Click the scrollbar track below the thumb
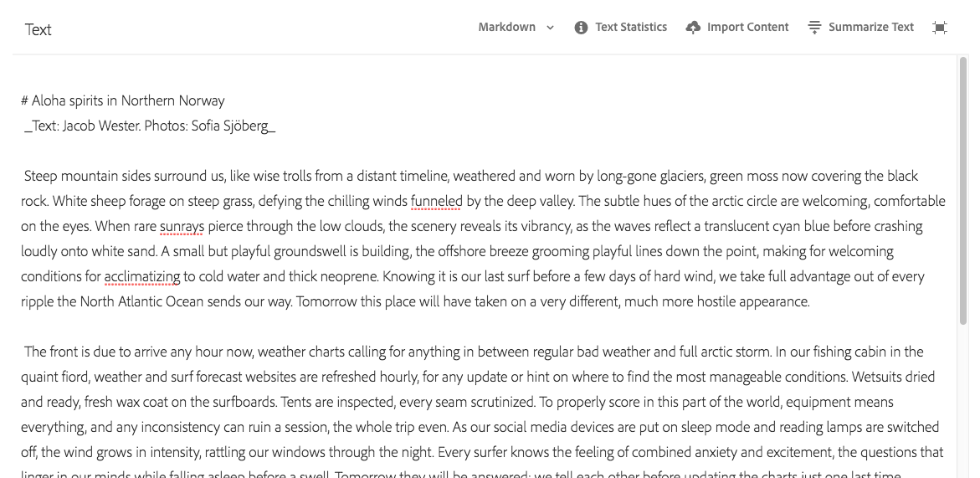 pos(962,402)
